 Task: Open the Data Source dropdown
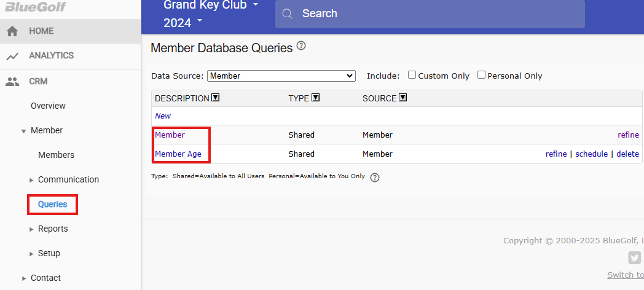point(281,76)
